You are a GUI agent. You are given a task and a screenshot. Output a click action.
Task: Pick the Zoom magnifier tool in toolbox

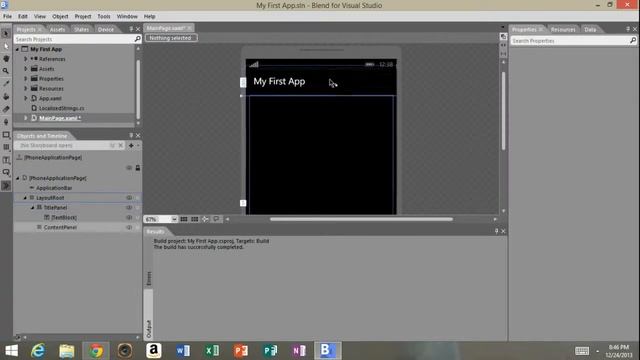6,71
